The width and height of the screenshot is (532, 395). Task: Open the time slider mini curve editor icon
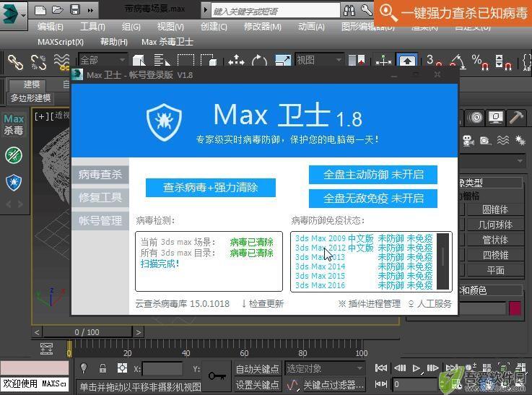pyautogui.click(x=46, y=349)
